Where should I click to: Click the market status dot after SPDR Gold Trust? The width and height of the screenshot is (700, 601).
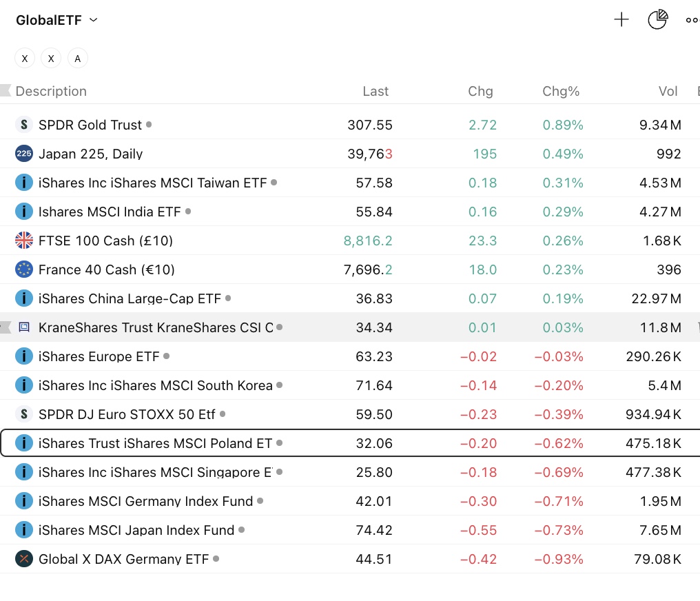point(149,125)
